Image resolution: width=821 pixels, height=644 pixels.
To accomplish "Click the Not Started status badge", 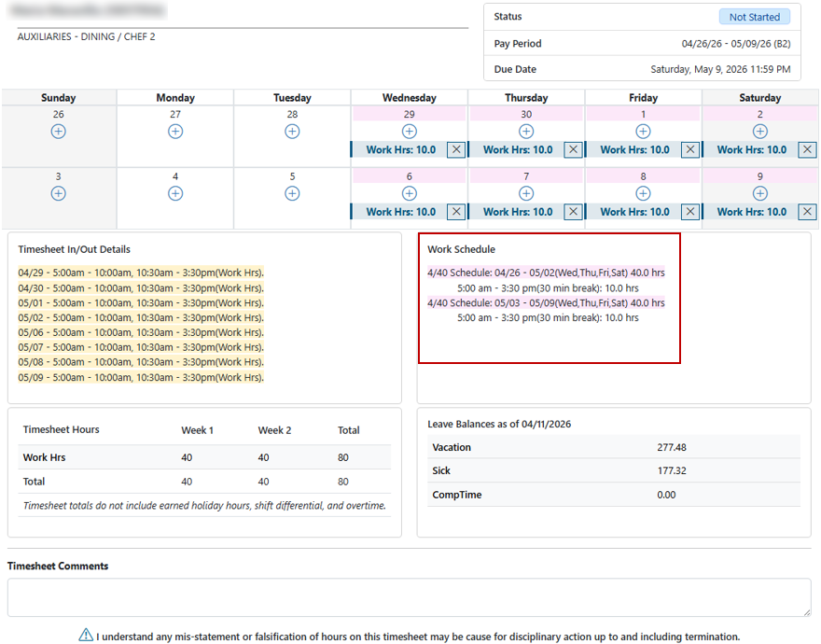I will tap(755, 17).
